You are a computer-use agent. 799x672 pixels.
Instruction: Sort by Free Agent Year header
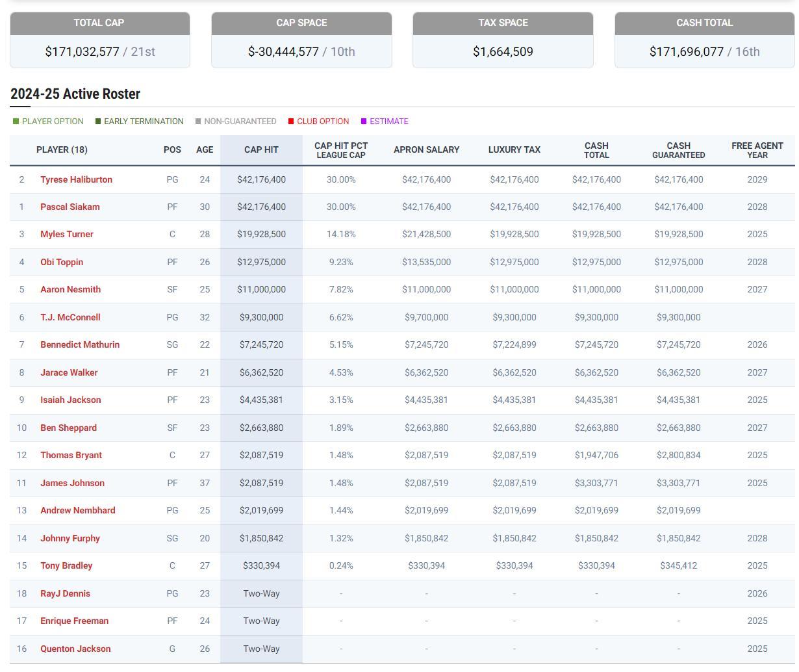tap(757, 150)
